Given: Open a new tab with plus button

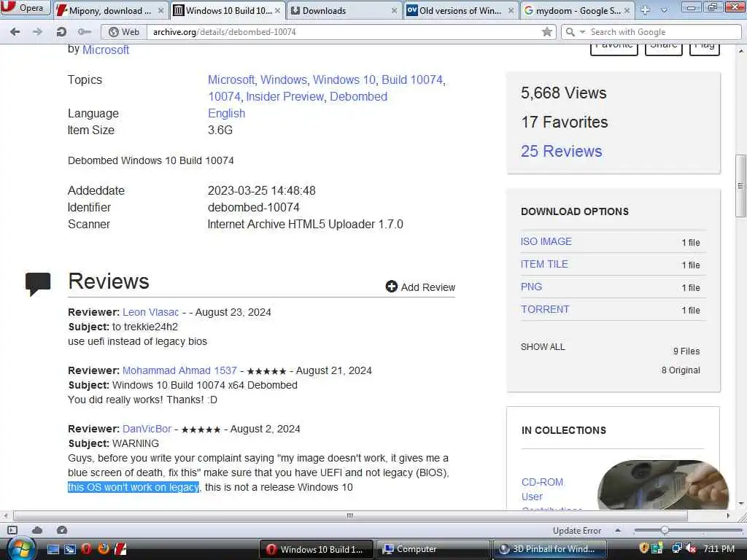Looking at the screenshot, I should tap(645, 10).
